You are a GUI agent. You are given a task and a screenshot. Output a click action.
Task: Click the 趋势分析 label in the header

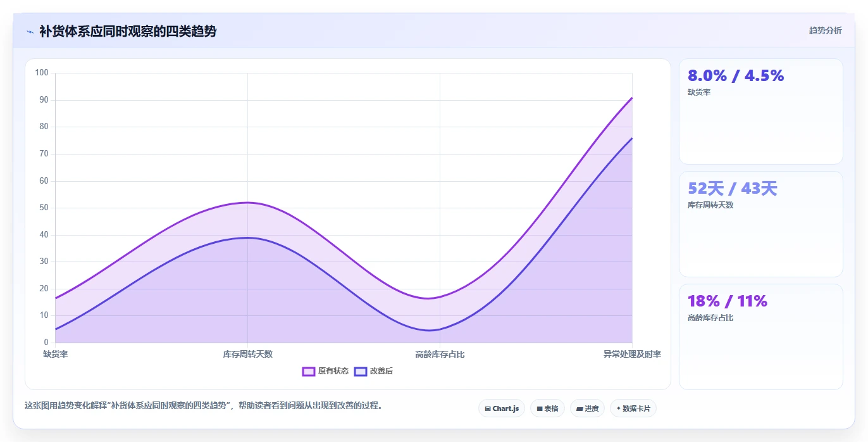[825, 30]
